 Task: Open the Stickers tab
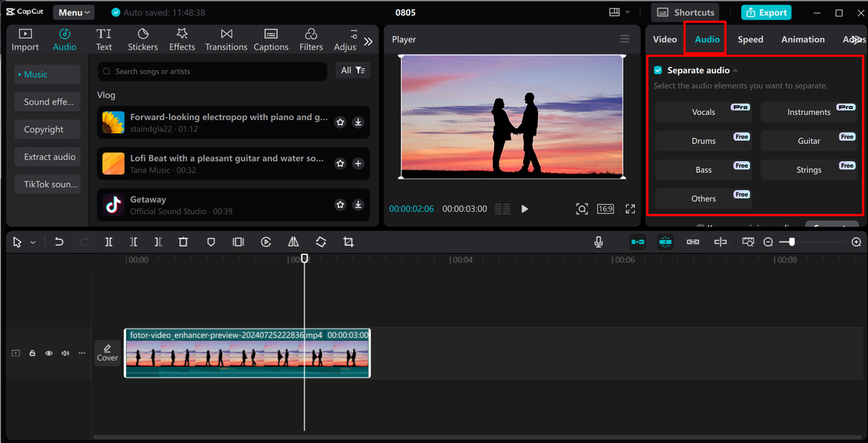click(143, 40)
